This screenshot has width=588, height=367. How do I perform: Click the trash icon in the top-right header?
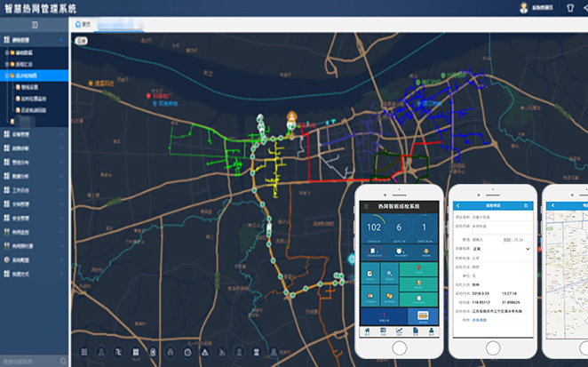pos(570,7)
